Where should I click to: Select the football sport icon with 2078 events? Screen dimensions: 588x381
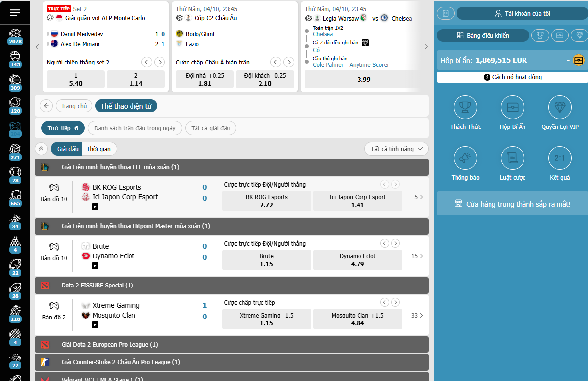click(x=15, y=34)
